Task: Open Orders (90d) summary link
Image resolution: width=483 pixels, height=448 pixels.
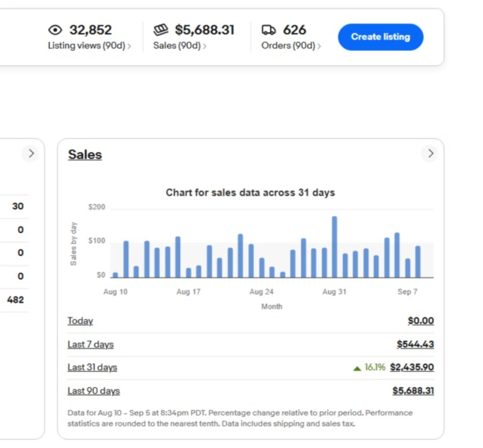Action: [x=291, y=46]
